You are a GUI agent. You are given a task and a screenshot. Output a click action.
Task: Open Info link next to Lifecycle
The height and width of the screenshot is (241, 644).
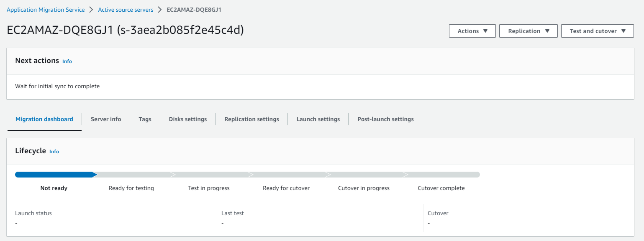54,152
